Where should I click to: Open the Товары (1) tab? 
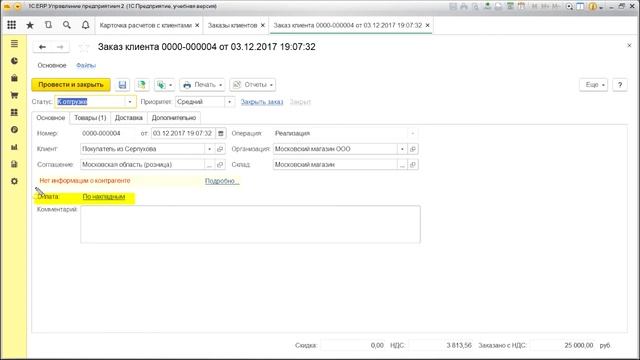[x=90, y=118]
